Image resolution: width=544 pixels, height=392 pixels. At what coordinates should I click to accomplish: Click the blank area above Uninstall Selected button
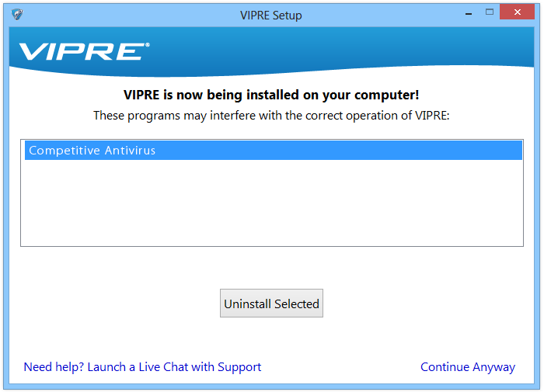tap(271, 268)
